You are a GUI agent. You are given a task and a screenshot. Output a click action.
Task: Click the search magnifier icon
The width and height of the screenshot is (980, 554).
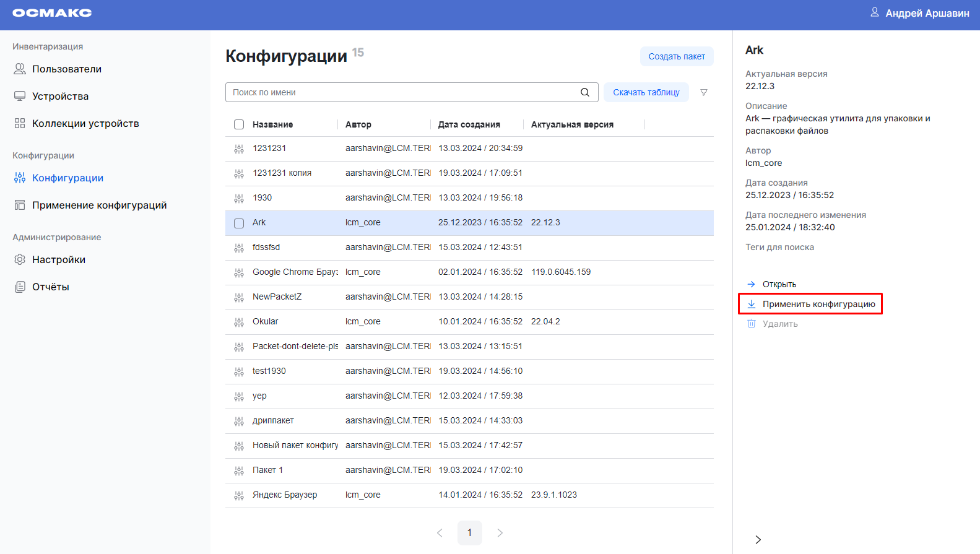[x=584, y=92]
